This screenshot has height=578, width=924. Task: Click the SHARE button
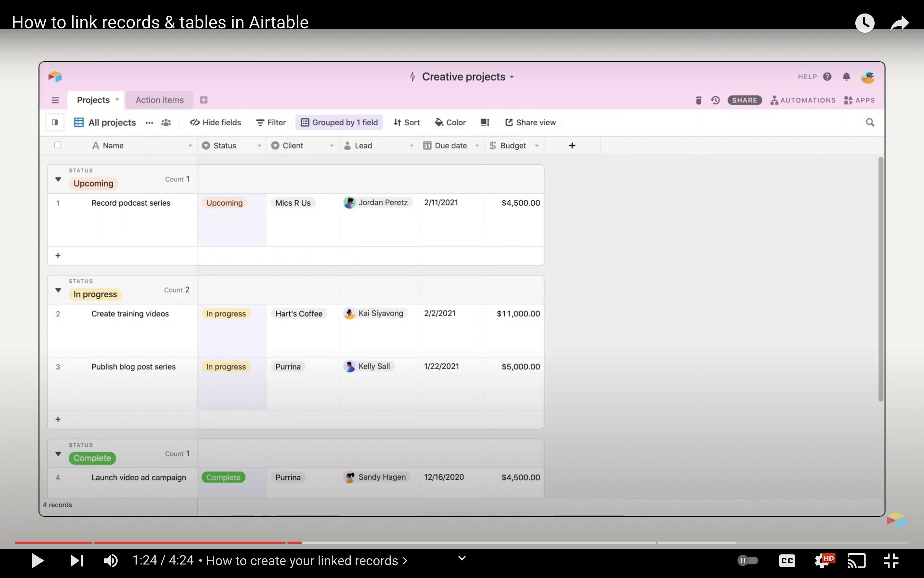click(x=745, y=100)
